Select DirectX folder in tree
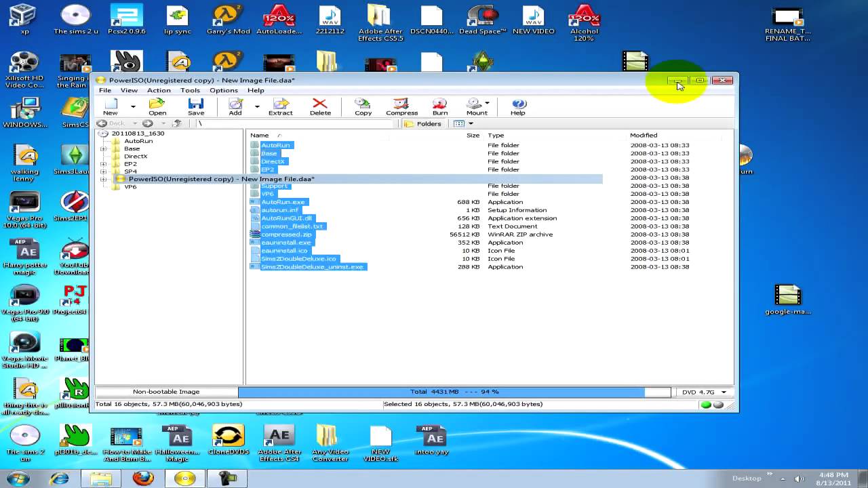868x488 pixels. click(136, 156)
